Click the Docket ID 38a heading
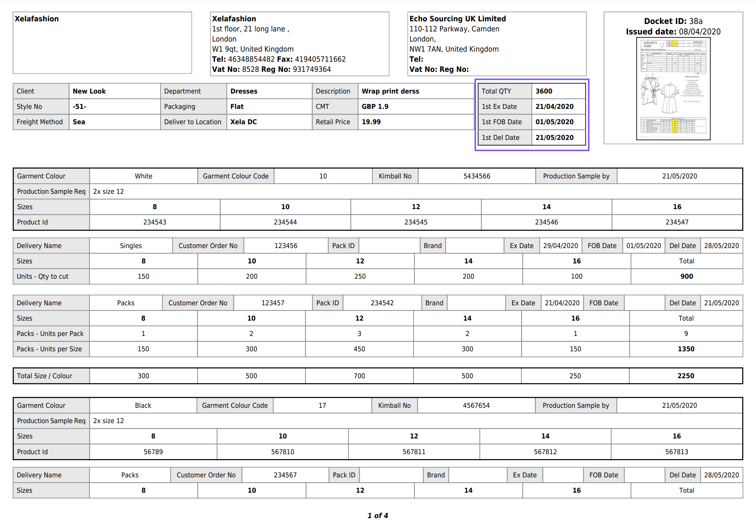The image size is (756, 532). [x=673, y=21]
